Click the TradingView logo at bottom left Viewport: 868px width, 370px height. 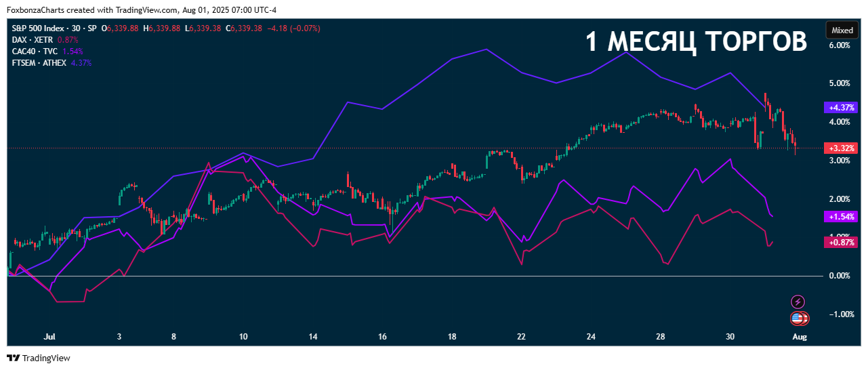pyautogui.click(x=39, y=358)
